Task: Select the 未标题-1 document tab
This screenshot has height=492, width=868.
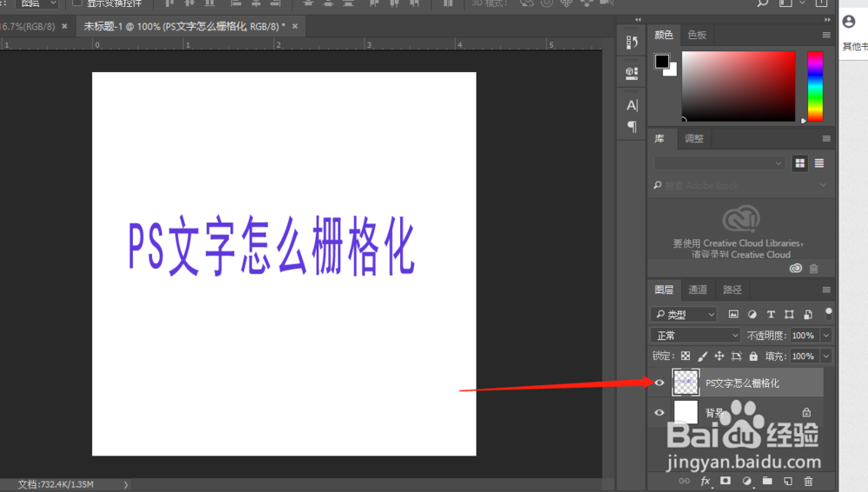Action: (x=184, y=26)
